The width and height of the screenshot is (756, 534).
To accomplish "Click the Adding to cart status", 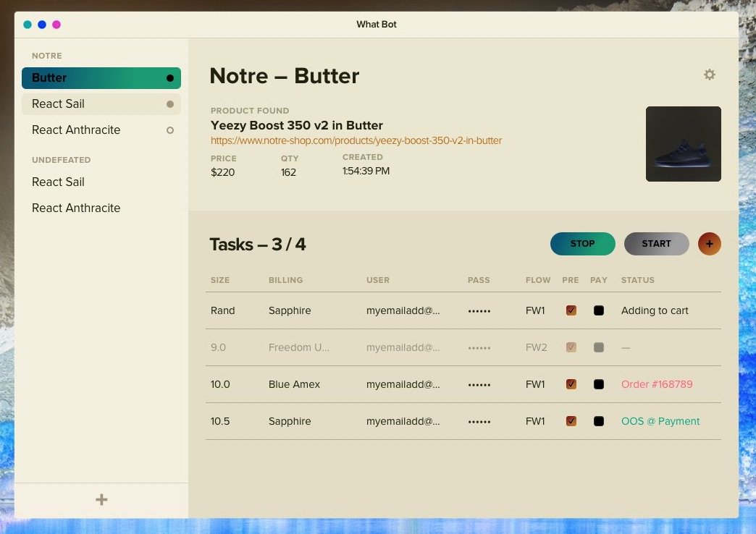I will (655, 311).
